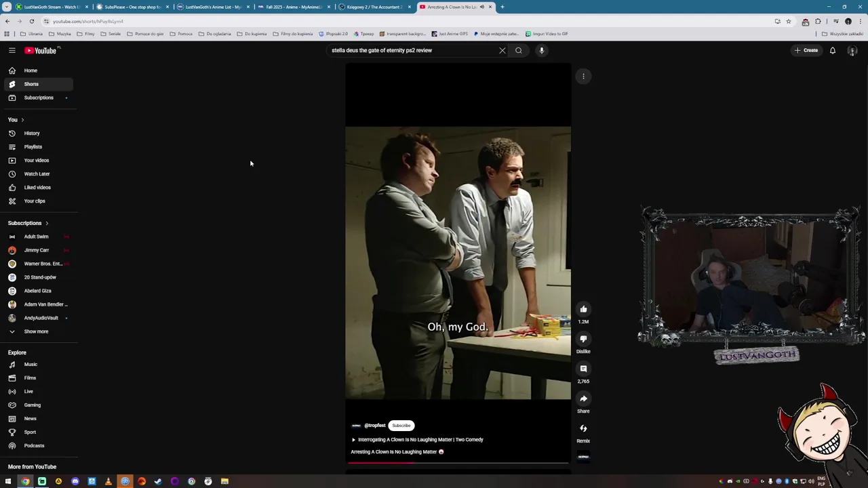
Task: Open Films in Explore
Action: pos(38,378)
